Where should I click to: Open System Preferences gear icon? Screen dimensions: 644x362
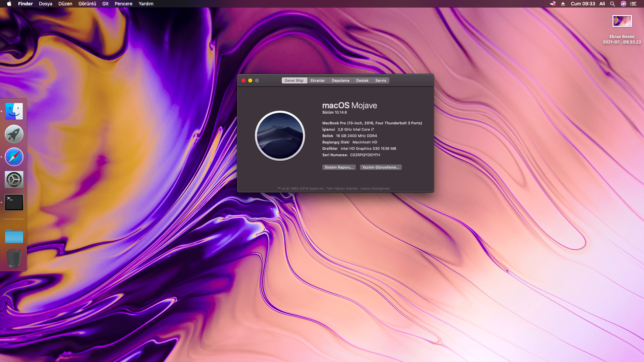14,180
